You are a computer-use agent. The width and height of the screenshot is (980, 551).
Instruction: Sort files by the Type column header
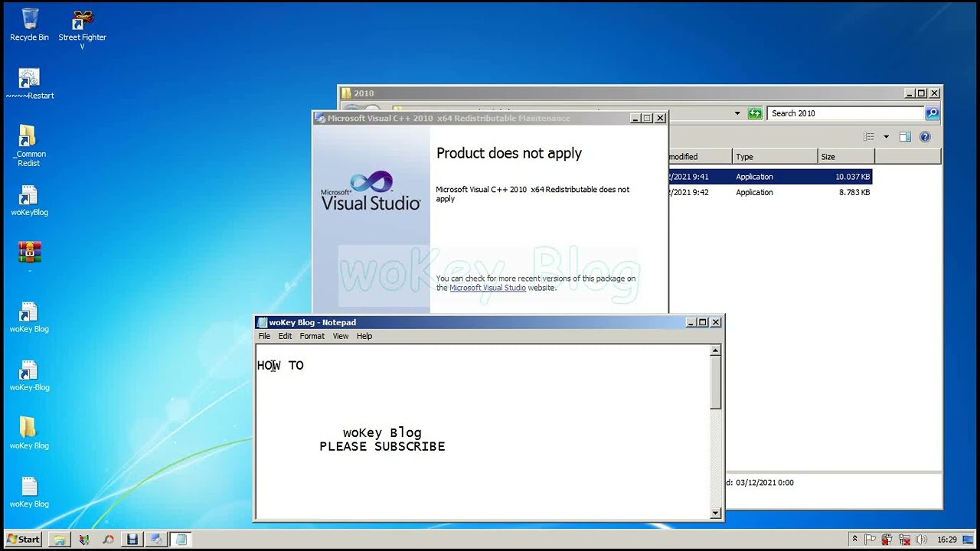pos(775,156)
